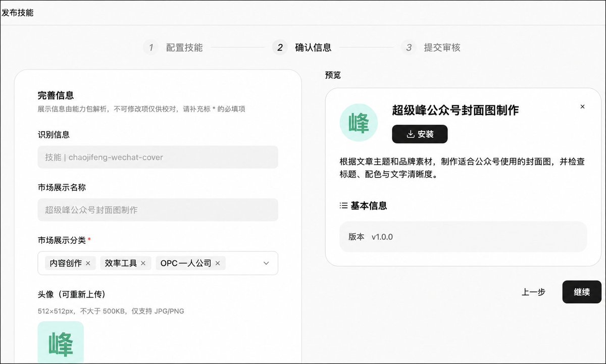The image size is (606, 364).
Task: Click the 安装 install button
Action: click(x=420, y=134)
